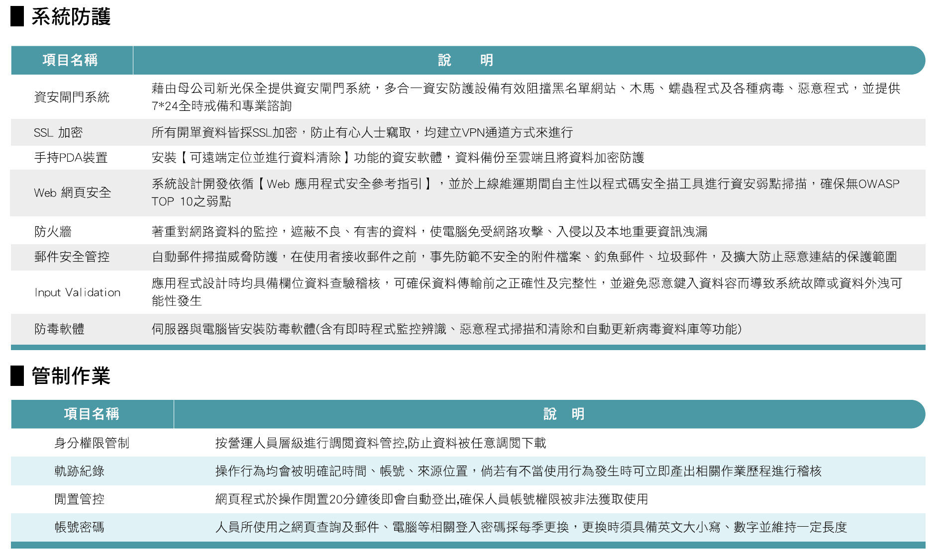Select the 郵件安全管控 row label
The height and width of the screenshot is (560, 939).
click(x=72, y=257)
